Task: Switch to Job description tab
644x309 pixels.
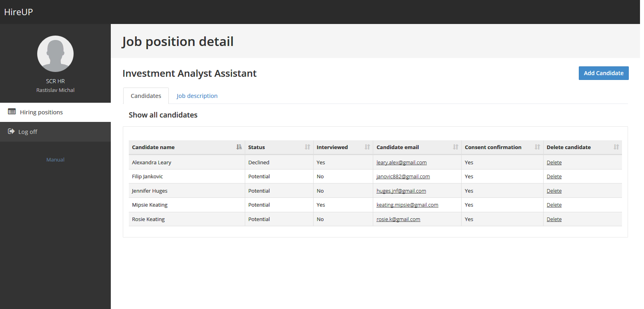Action: (x=197, y=96)
